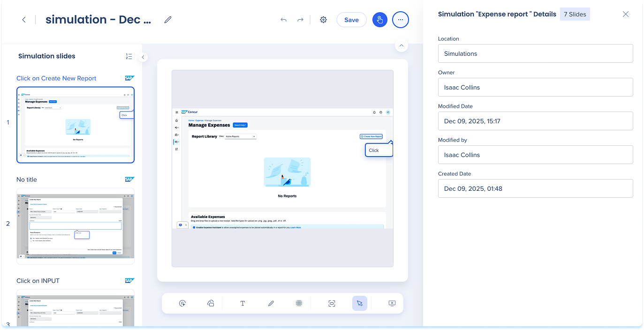This screenshot has width=644, height=330.
Task: Open the three-dot more options menu
Action: [x=400, y=20]
